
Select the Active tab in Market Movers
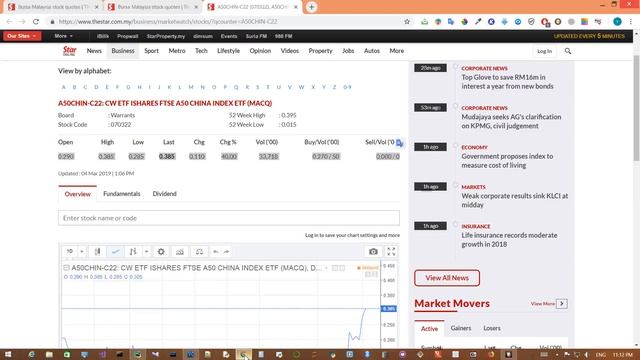point(429,329)
